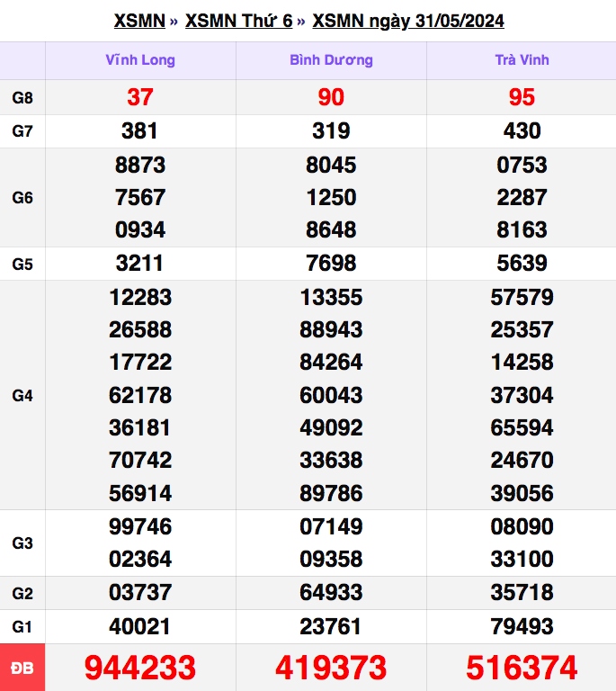
Task: Click the G5 number 7698
Action: point(331,264)
